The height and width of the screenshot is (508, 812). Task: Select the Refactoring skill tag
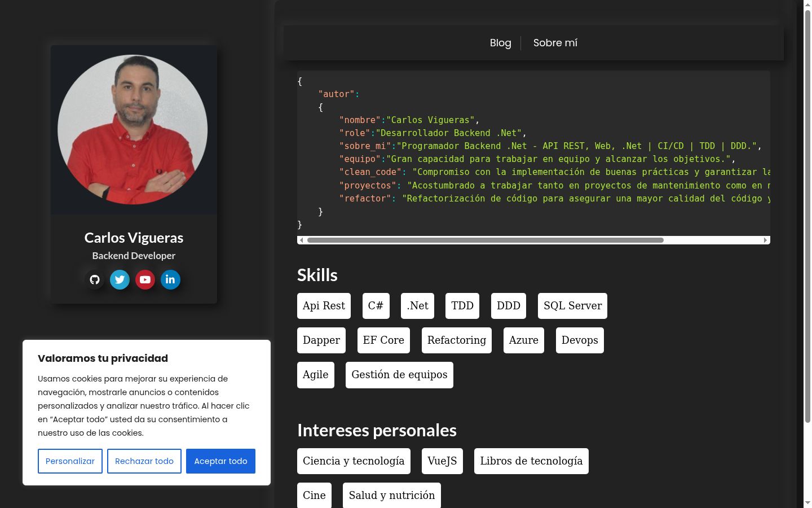pyautogui.click(x=457, y=340)
